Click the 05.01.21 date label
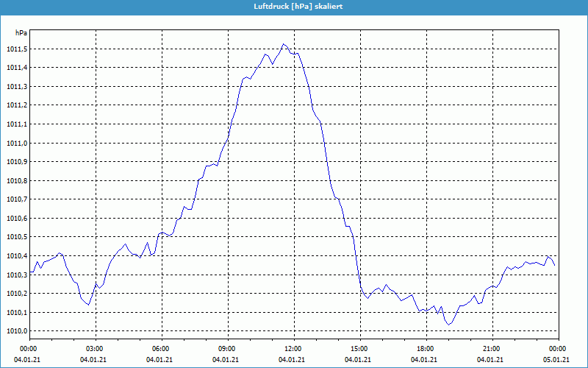 pyautogui.click(x=557, y=360)
